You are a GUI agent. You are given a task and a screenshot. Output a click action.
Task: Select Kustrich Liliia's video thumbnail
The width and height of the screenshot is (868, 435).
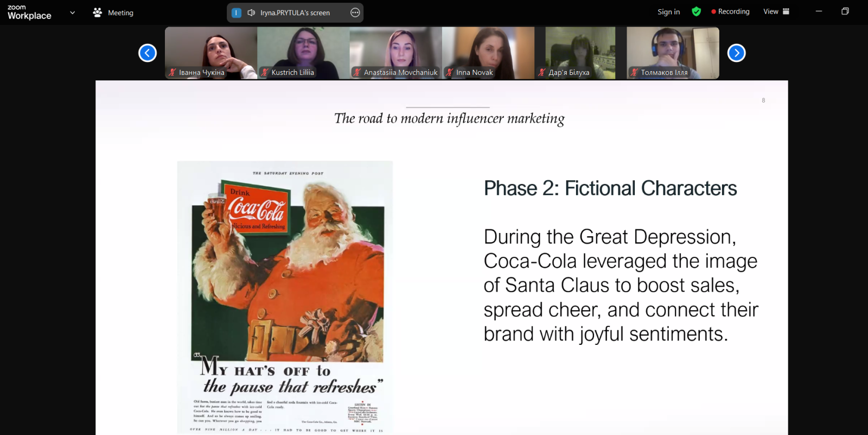coord(303,53)
